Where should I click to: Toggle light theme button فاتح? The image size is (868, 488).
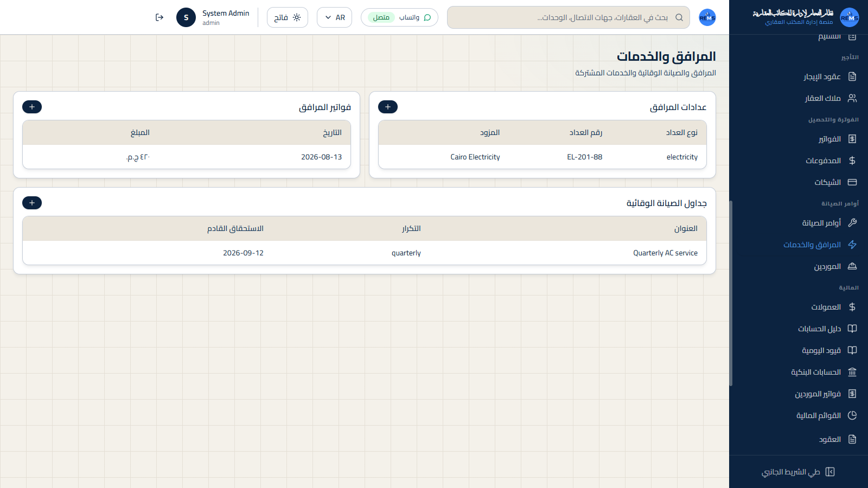click(x=288, y=17)
